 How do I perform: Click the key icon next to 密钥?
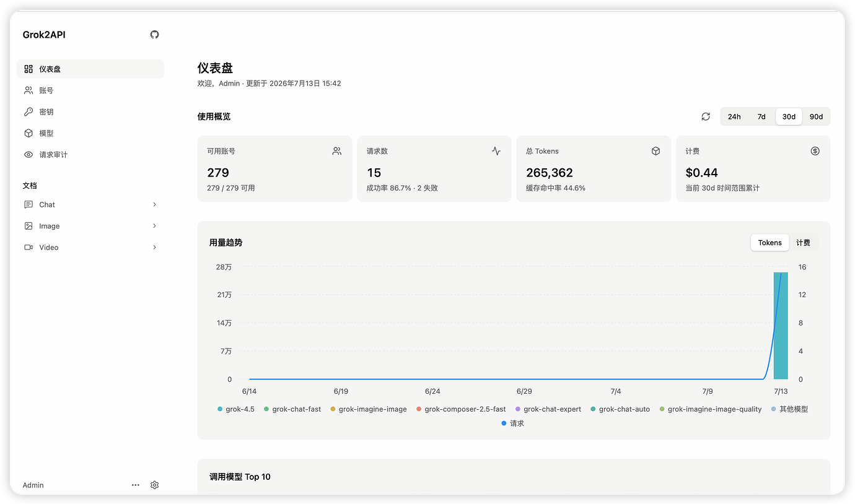click(28, 111)
